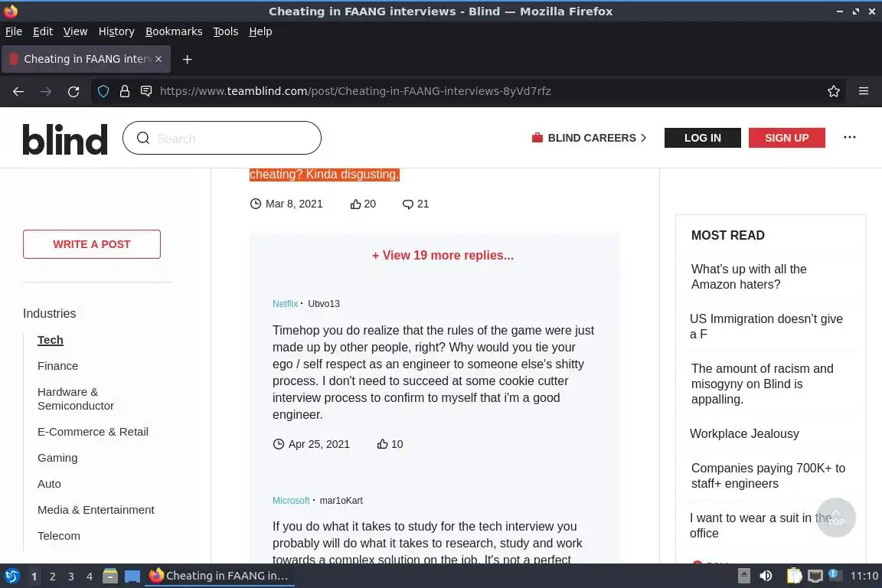Screen dimensions: 882x588
Task: Reload the page with the refresh icon
Action: point(73,91)
